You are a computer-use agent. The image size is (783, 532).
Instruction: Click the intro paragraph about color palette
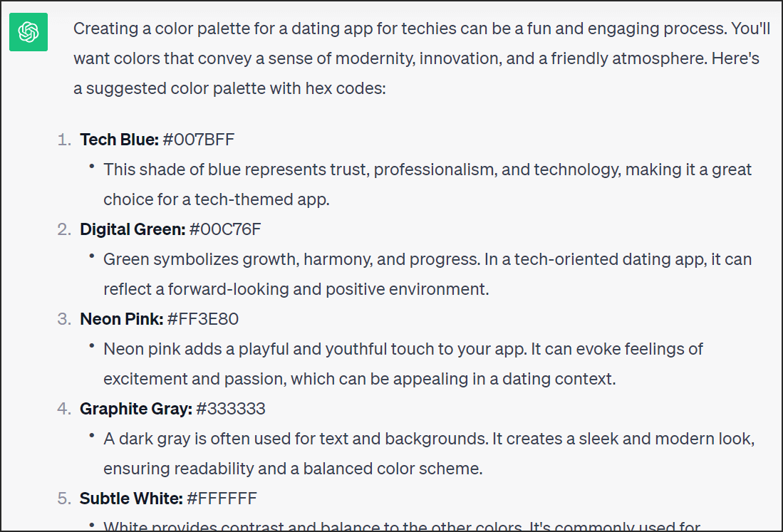tap(422, 58)
